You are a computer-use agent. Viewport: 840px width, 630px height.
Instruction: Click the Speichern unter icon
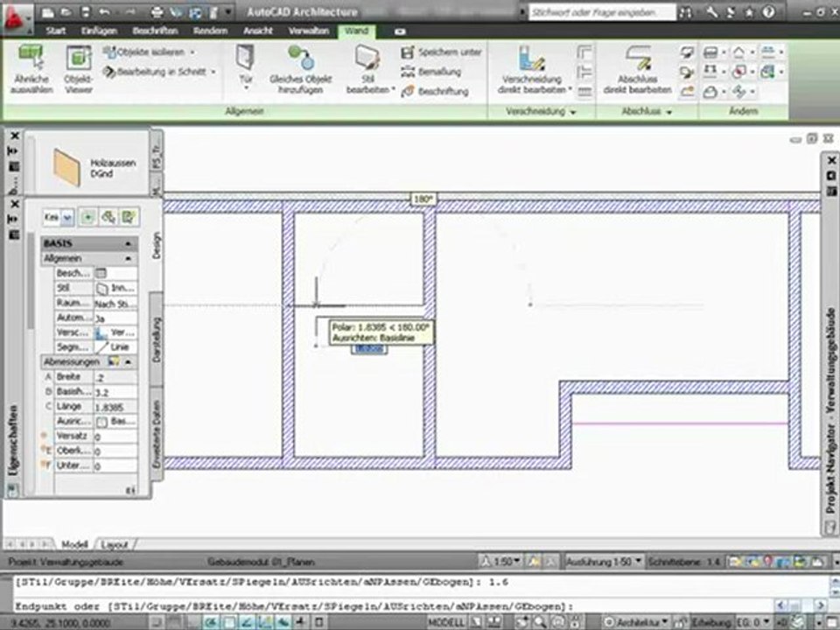[408, 52]
